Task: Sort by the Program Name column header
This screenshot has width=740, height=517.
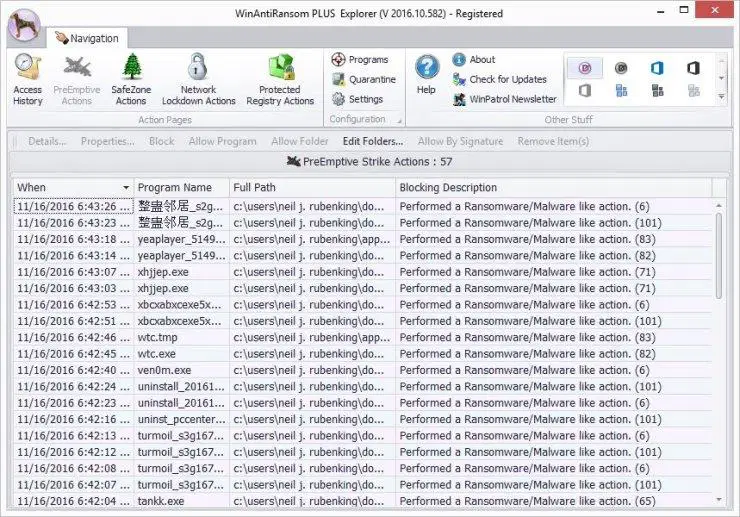Action: tap(182, 187)
